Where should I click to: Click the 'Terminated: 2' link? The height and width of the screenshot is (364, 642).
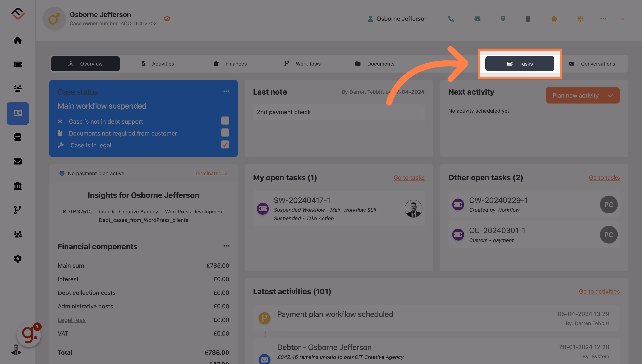point(211,173)
